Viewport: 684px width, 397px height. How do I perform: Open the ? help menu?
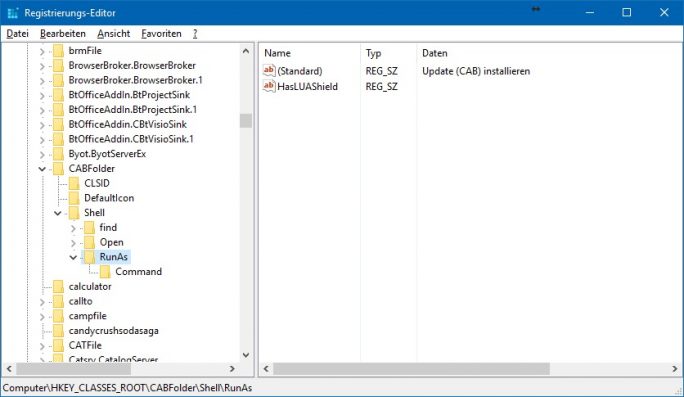[195, 34]
